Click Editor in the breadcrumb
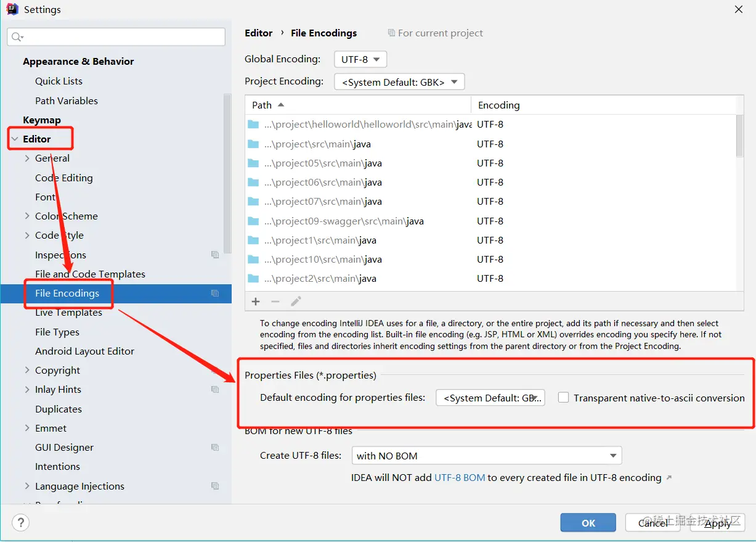 click(258, 33)
